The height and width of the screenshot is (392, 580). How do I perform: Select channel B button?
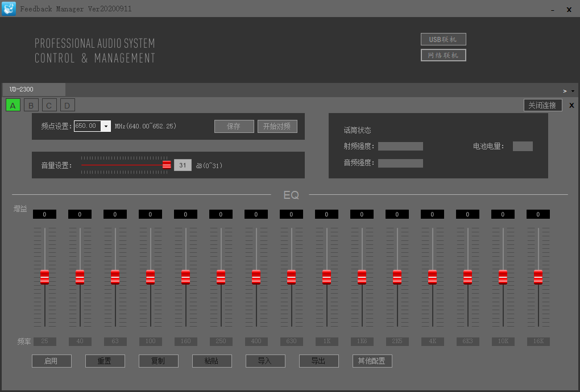click(31, 105)
